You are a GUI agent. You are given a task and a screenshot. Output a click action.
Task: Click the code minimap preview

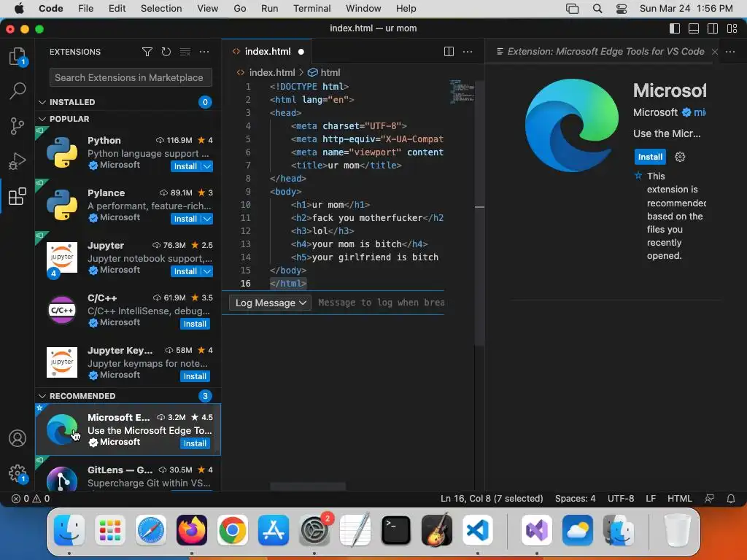click(461, 91)
